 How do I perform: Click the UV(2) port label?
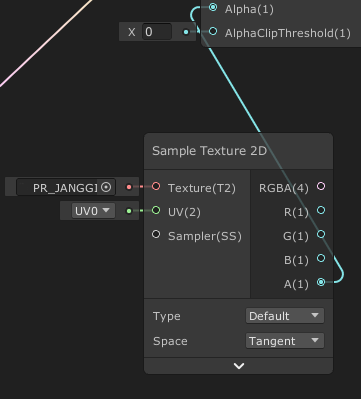click(184, 212)
